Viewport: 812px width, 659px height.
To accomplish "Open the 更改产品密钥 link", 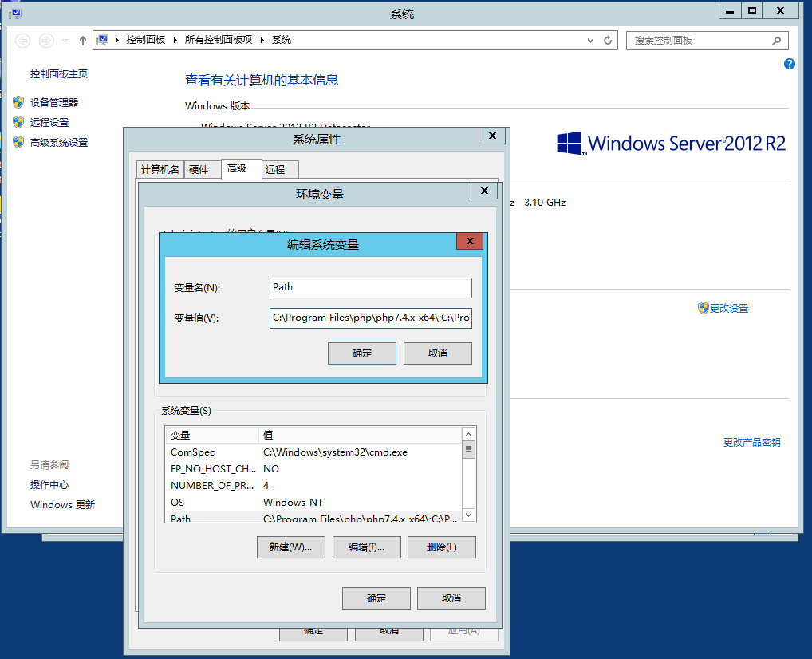I will pyautogui.click(x=752, y=443).
